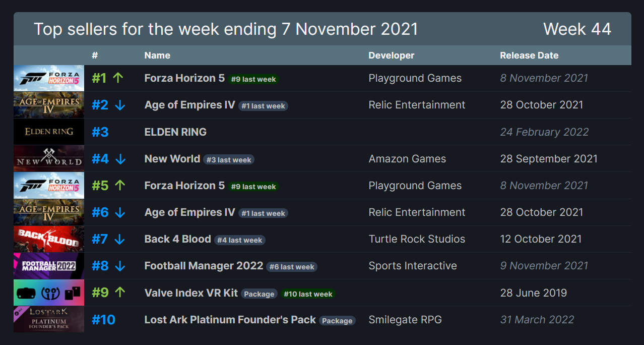This screenshot has height=345, width=644.
Task: Sort by the Release Date column header
Action: click(x=529, y=55)
